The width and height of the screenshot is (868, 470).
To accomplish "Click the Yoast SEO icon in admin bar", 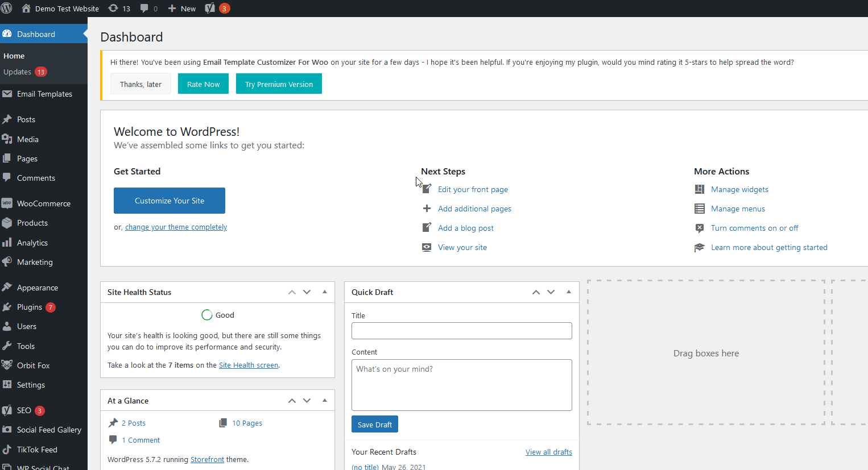I will [x=210, y=9].
